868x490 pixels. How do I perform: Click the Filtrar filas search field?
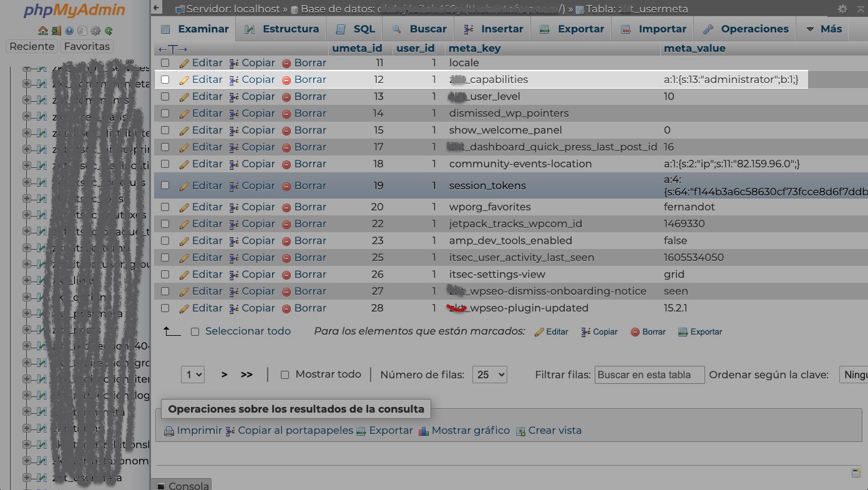(x=649, y=375)
